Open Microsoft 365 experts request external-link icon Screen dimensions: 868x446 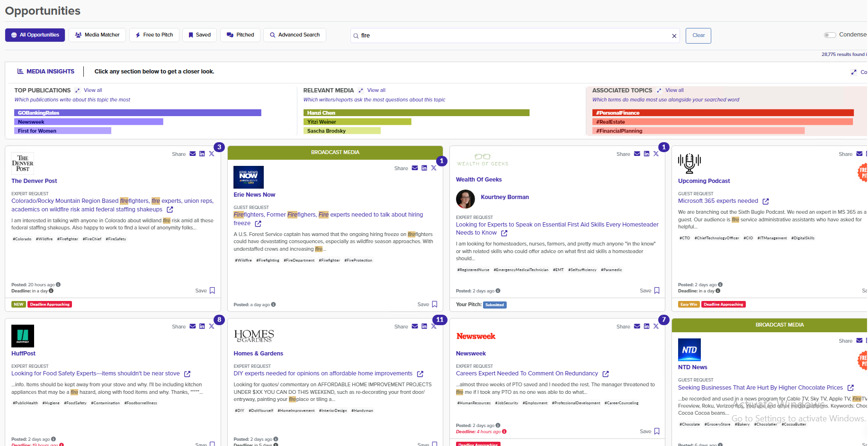tap(766, 201)
